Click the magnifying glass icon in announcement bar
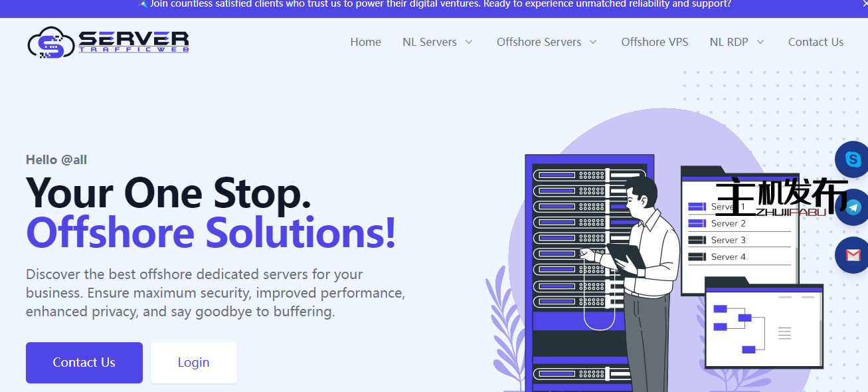Image resolution: width=868 pixels, height=392 pixels. coord(143,4)
